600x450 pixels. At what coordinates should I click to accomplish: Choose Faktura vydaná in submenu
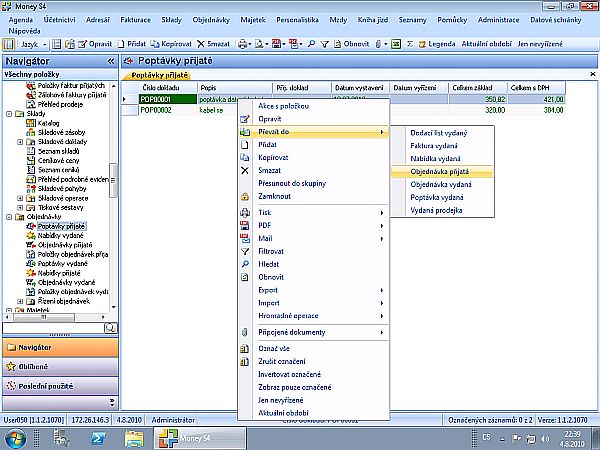(434, 146)
